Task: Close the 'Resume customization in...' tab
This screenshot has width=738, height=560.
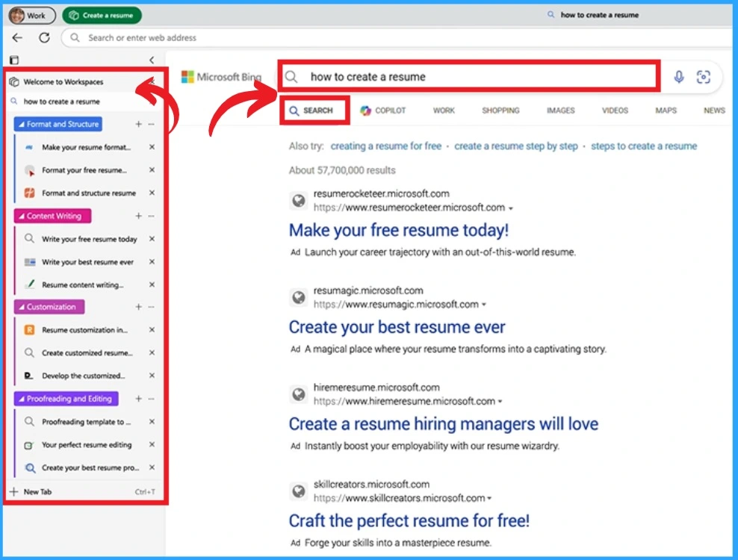Action: point(152,330)
